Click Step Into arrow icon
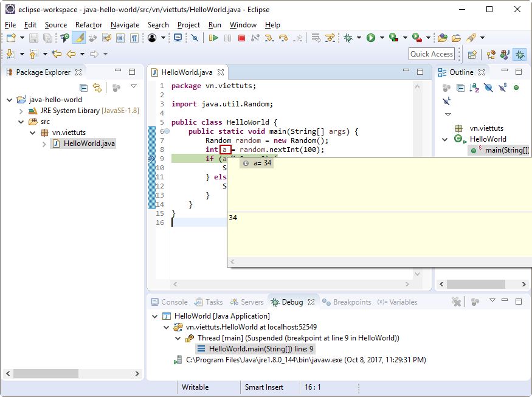The height and width of the screenshot is (397, 532). pyautogui.click(x=269, y=38)
